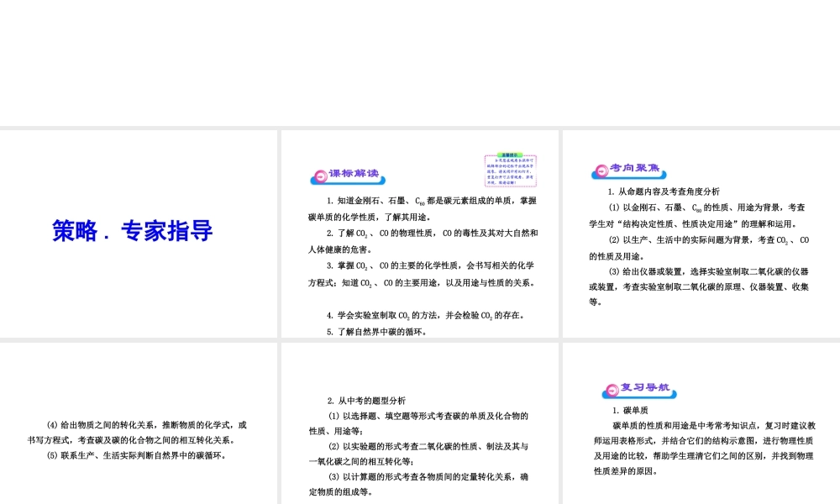Image resolution: width=840 pixels, height=504 pixels.
Task: Click line '(2) 以实验题的形式考查二氧化碳'
Action: [x=428, y=446]
